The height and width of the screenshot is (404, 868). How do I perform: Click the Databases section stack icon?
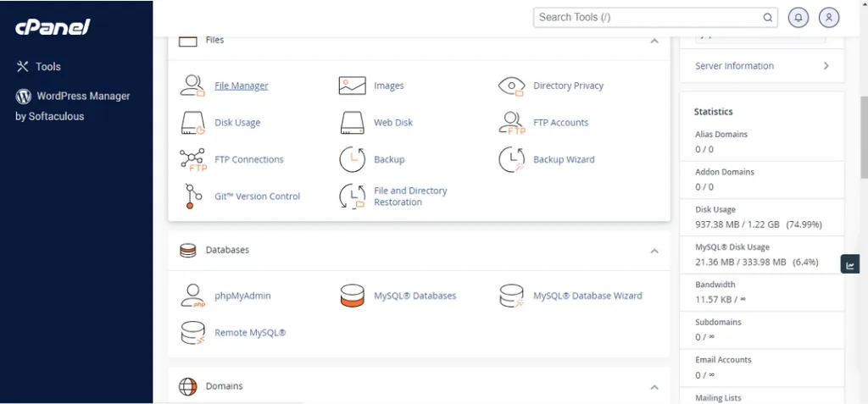click(187, 250)
